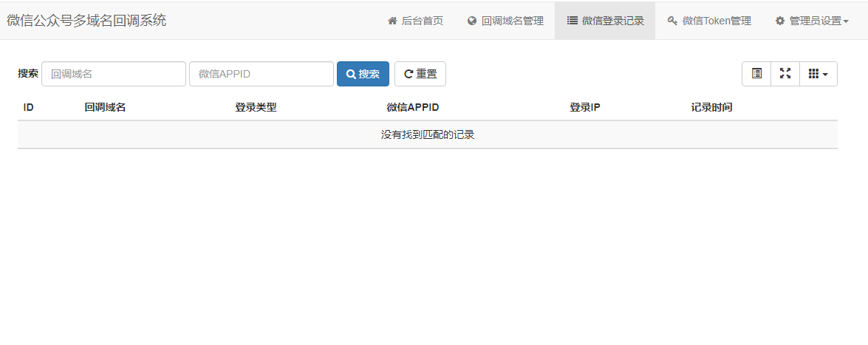Open the 后台首页 home page
The width and height of the screenshot is (868, 345).
coord(415,21)
